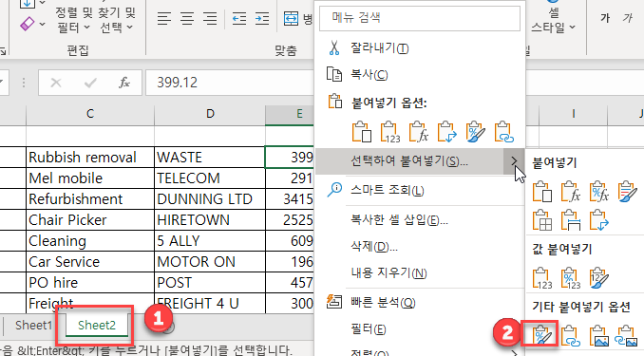644x356 pixels.
Task: Click the formula bar showing 399.12
Action: [230, 83]
